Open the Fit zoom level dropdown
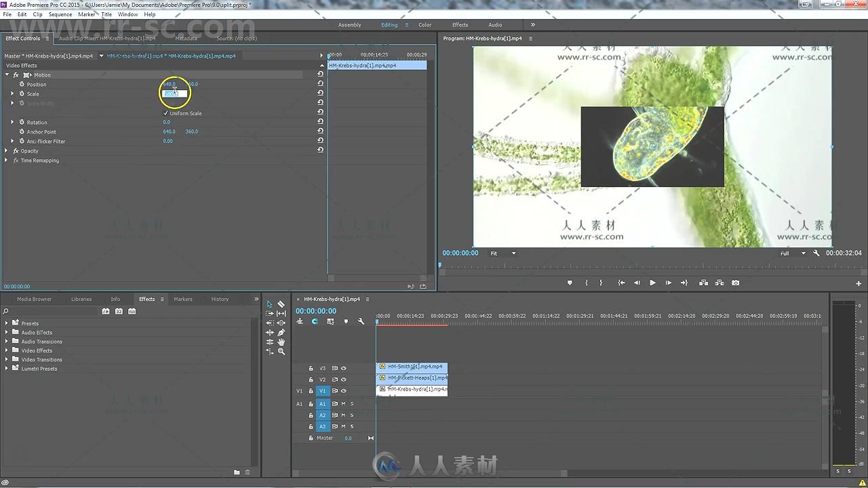This screenshot has width=868, height=488. pos(502,253)
